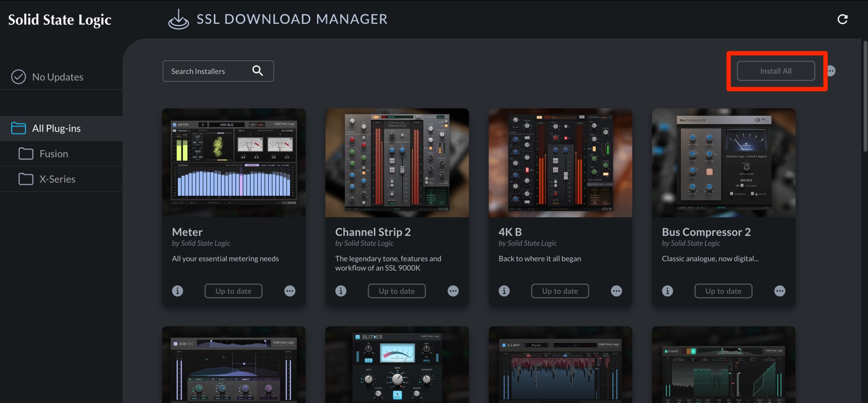The image size is (868, 403).
Task: Select the X-Series folder
Action: coord(61,179)
